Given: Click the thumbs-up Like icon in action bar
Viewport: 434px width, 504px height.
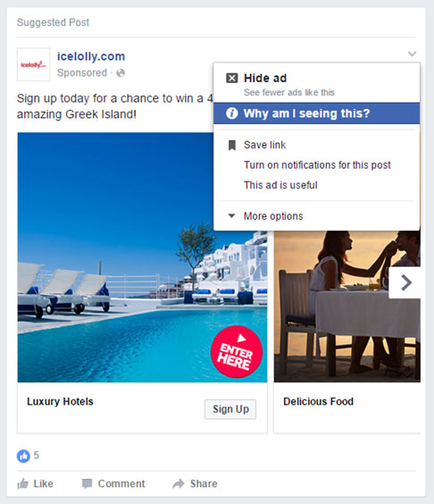Looking at the screenshot, I should [x=23, y=483].
